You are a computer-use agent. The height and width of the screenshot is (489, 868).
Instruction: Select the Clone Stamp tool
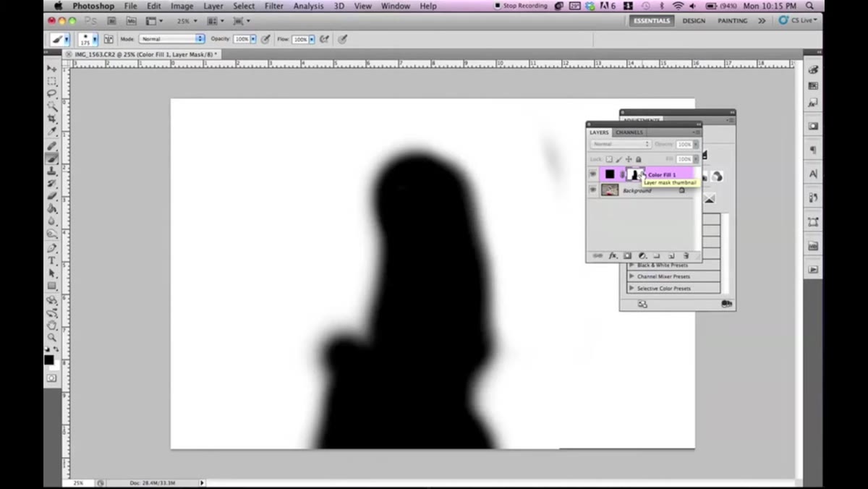point(52,171)
